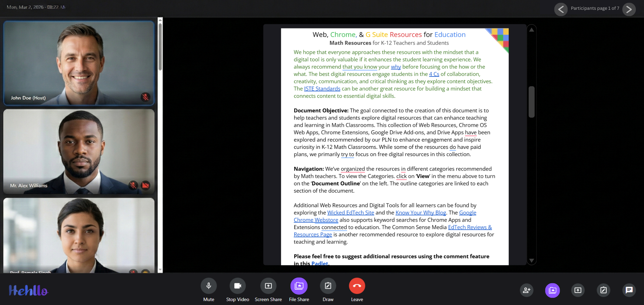Click Alex Williams' muted microphone icon
644x305 pixels.
click(x=133, y=185)
